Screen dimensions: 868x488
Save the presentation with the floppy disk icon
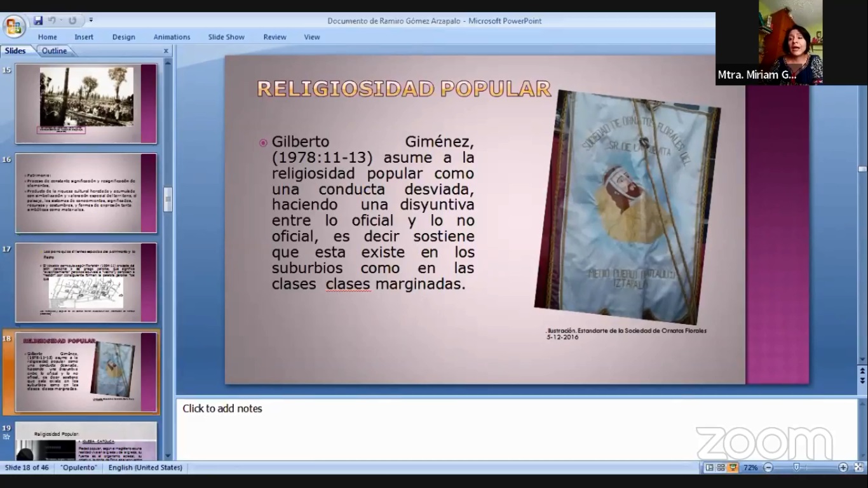[38, 20]
